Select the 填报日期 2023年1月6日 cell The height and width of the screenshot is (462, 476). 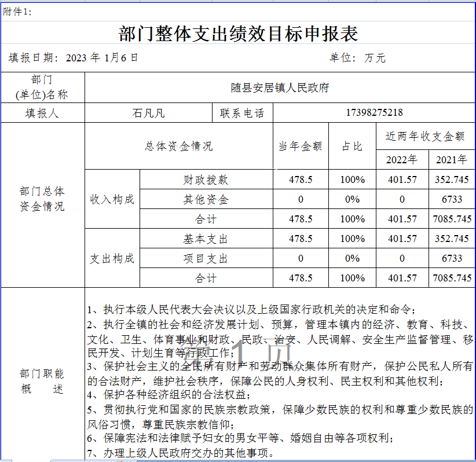click(x=74, y=58)
